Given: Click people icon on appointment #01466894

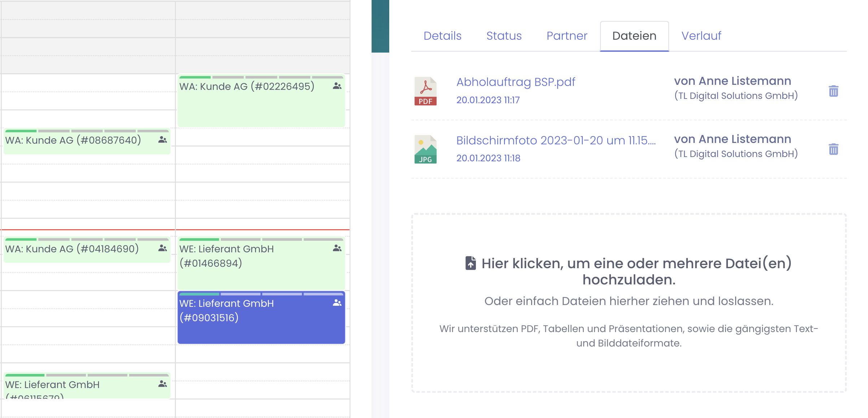Looking at the screenshot, I should (337, 248).
